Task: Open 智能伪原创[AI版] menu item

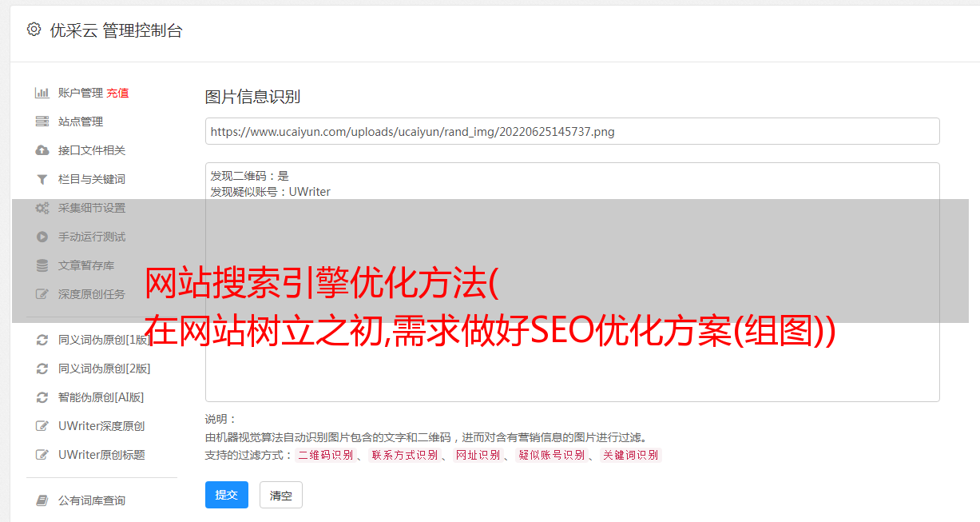Action: click(101, 397)
